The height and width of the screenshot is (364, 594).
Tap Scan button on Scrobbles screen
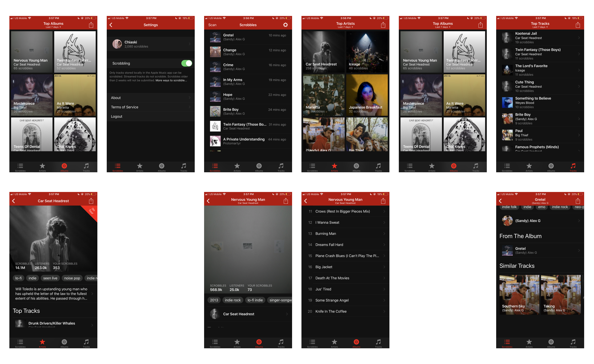click(x=212, y=25)
